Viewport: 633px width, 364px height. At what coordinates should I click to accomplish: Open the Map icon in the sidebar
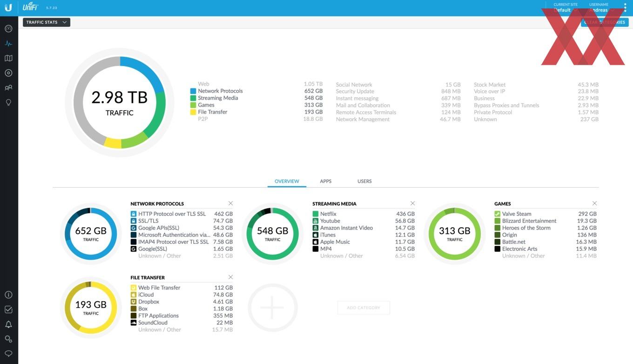(8, 58)
